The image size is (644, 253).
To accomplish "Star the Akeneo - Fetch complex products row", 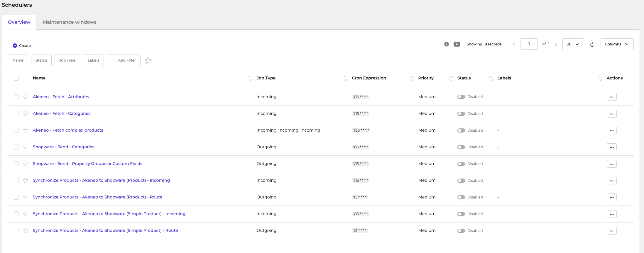I will coord(26,130).
